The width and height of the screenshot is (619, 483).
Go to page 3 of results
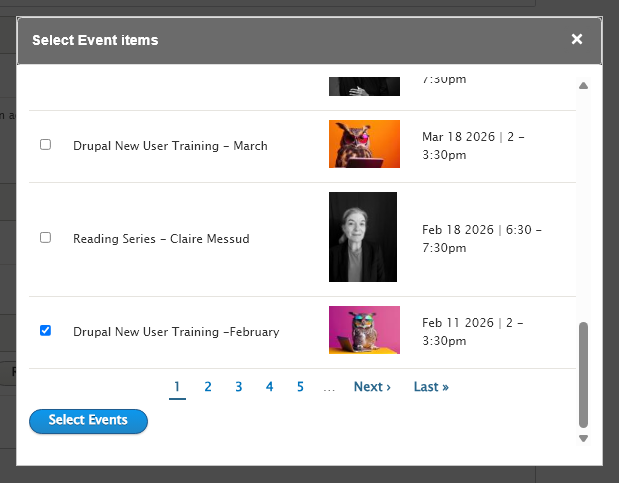pos(239,387)
